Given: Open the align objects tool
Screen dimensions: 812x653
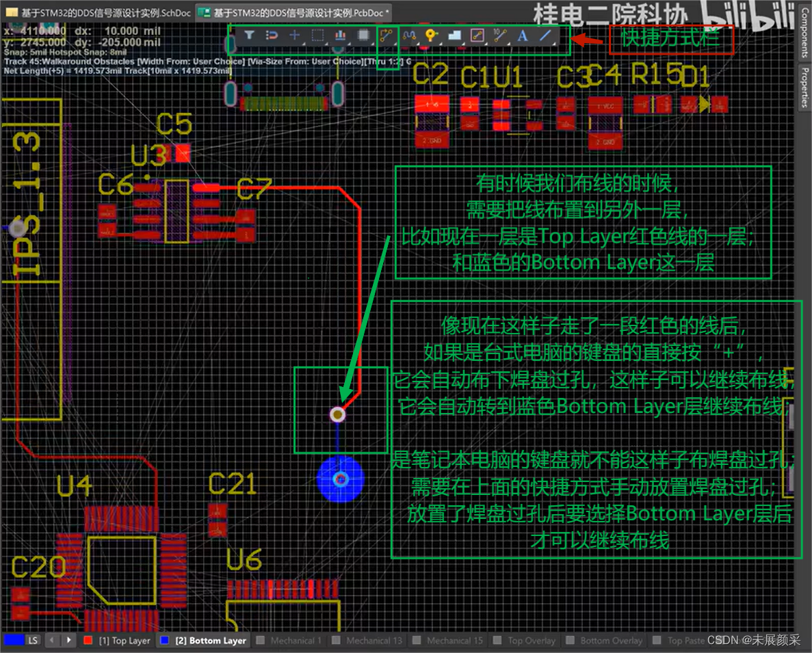Looking at the screenshot, I should coord(340,35).
